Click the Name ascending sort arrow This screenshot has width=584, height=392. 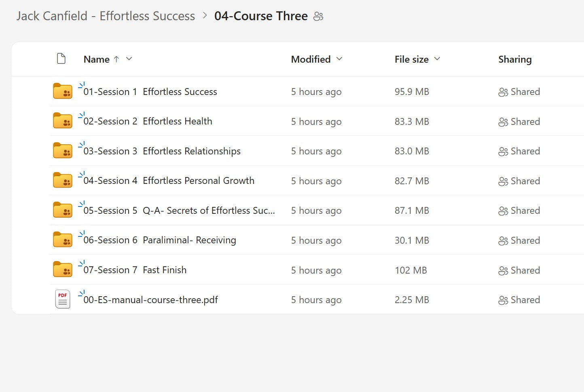116,59
